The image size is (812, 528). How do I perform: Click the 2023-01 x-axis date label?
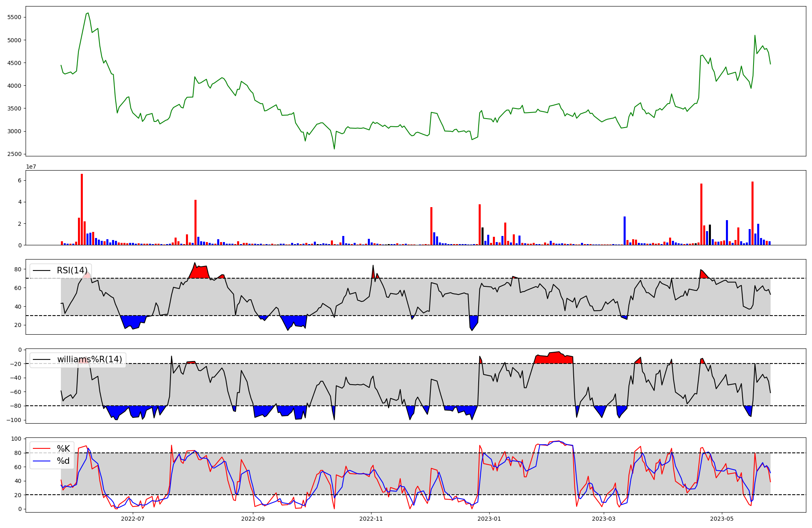(489, 519)
